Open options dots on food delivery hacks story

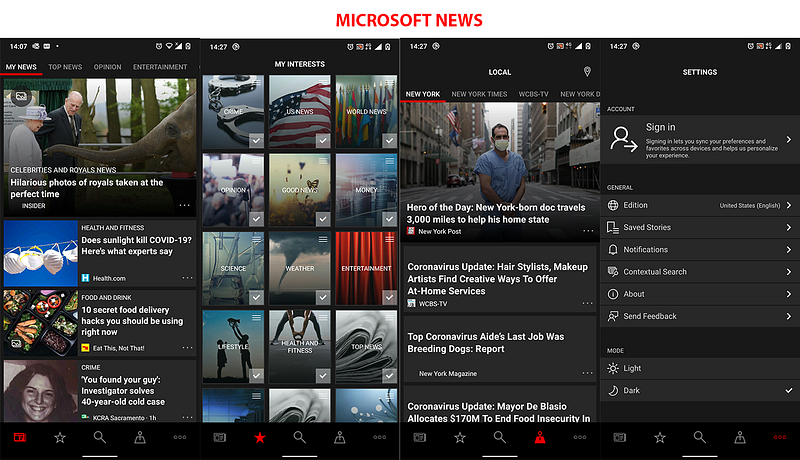point(188,348)
